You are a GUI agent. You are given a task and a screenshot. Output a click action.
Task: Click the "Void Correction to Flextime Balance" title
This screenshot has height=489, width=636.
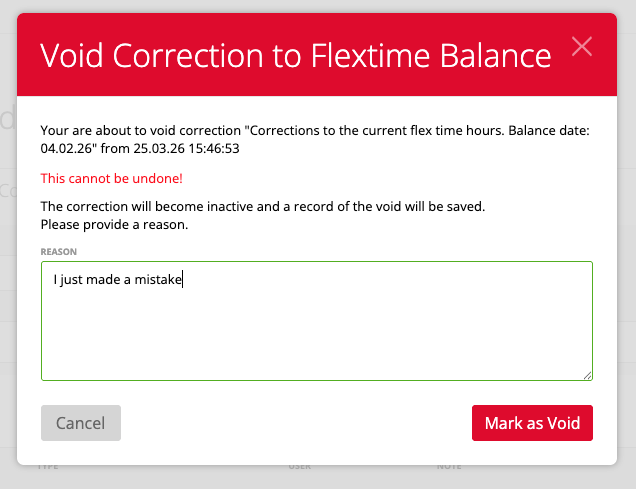[x=295, y=55]
